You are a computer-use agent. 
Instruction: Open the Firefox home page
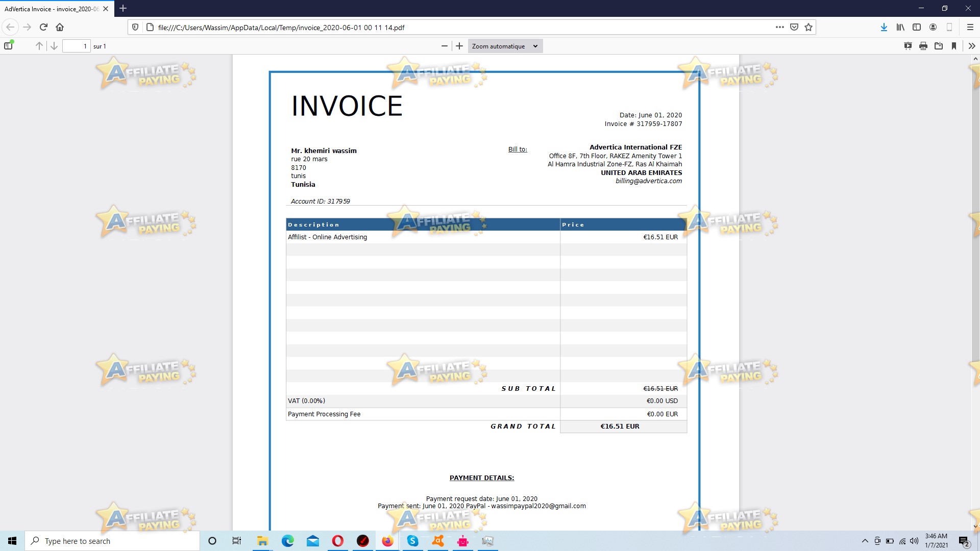tap(60, 27)
